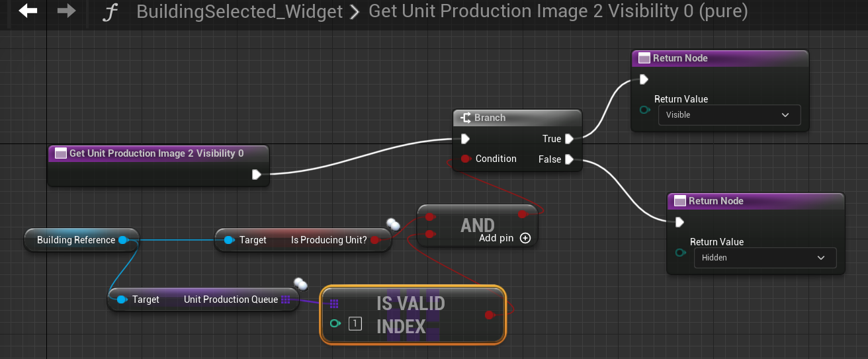Click IS VALID INDEX boolean output pin
This screenshot has width=868, height=359.
[490, 315]
